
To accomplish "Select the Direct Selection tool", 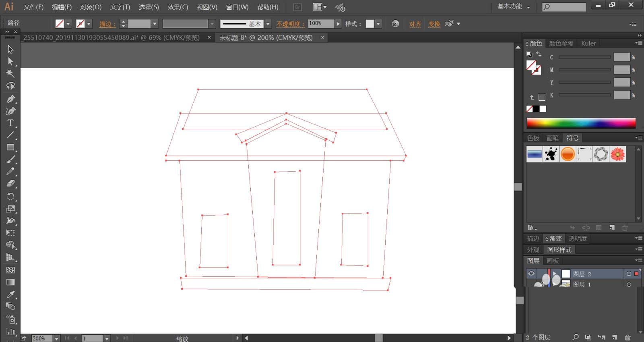I will (x=10, y=61).
